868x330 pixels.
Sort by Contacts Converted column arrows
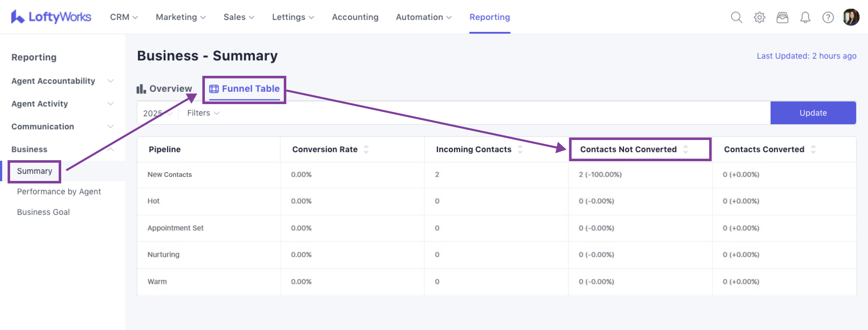[x=813, y=149]
